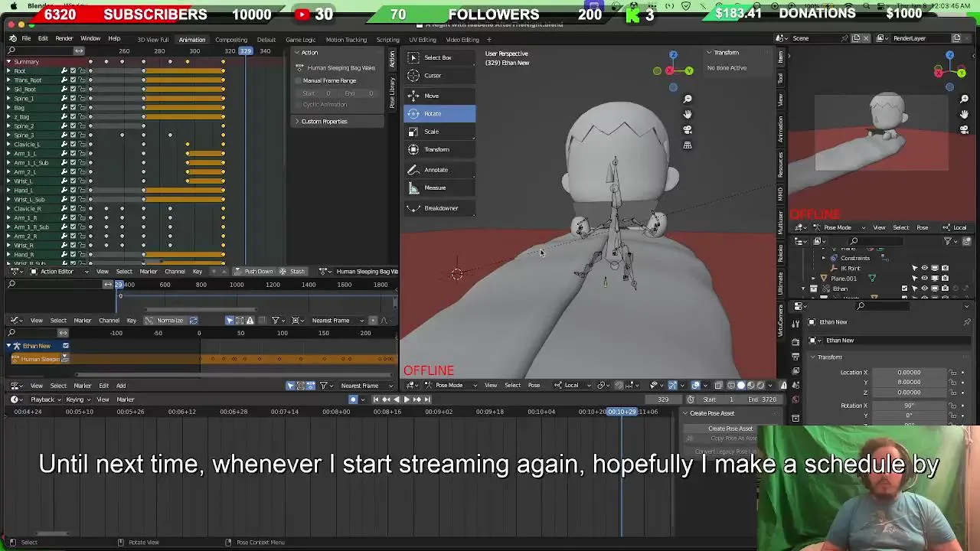
Task: Choose the Measure tool
Action: click(439, 187)
